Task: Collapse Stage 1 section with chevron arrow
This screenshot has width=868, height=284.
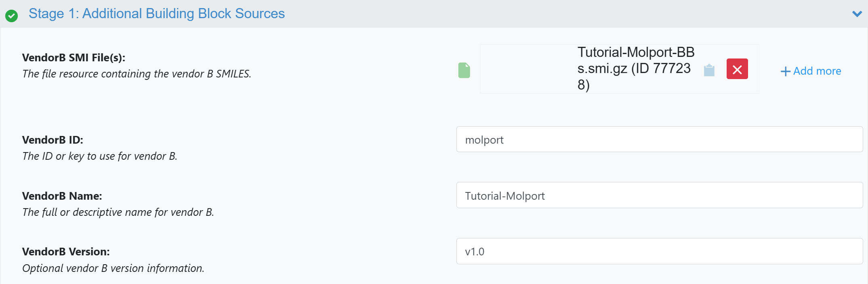Action: [857, 14]
